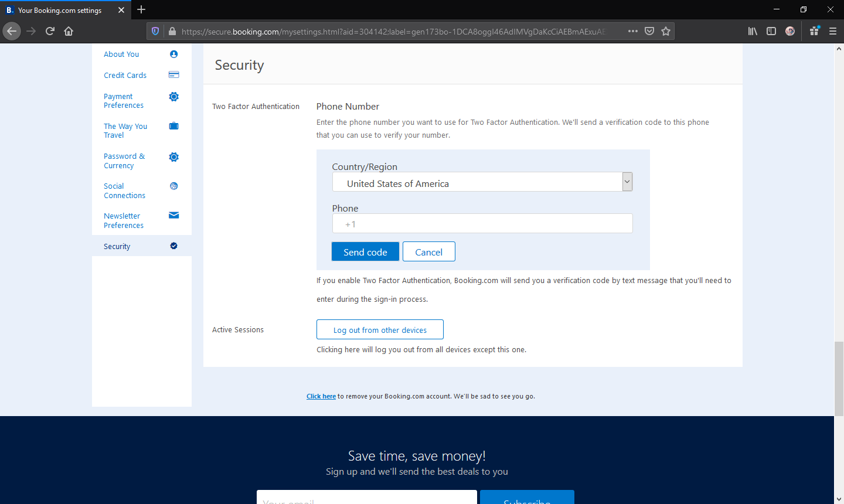Open the Country/Region dropdown
The image size is (844, 504).
pos(482,182)
